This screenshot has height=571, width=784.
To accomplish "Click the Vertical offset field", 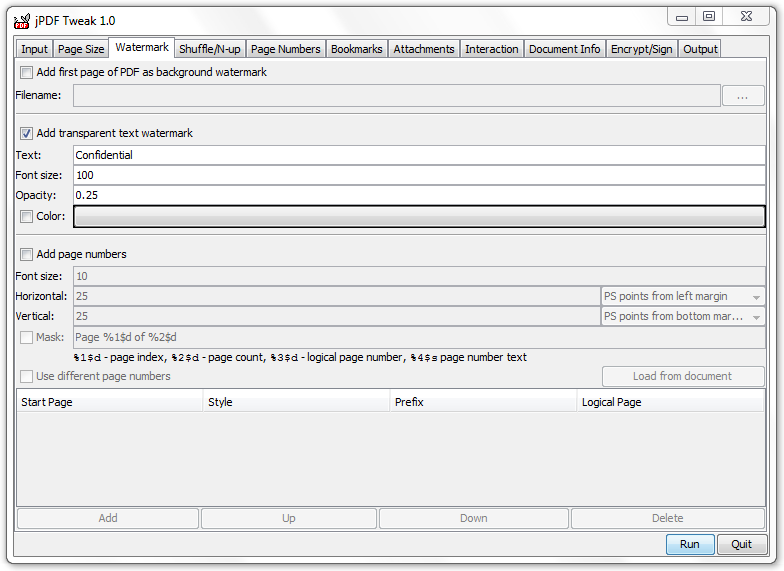I will point(336,316).
